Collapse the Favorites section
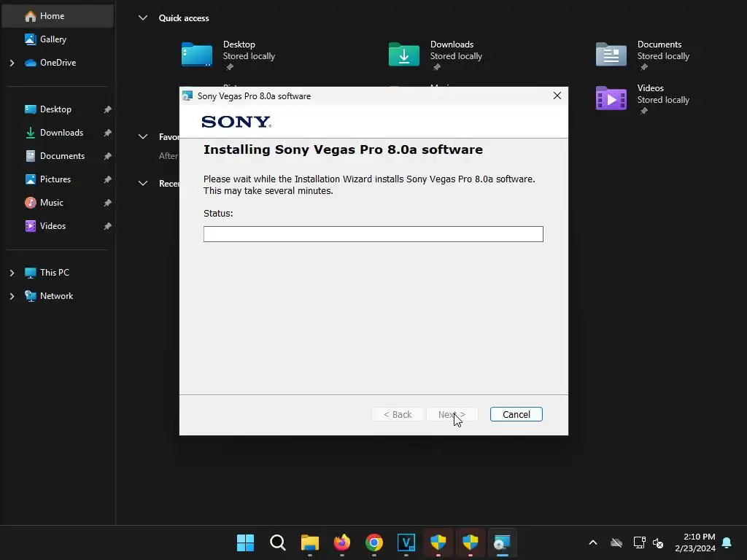The image size is (747, 560). [142, 136]
